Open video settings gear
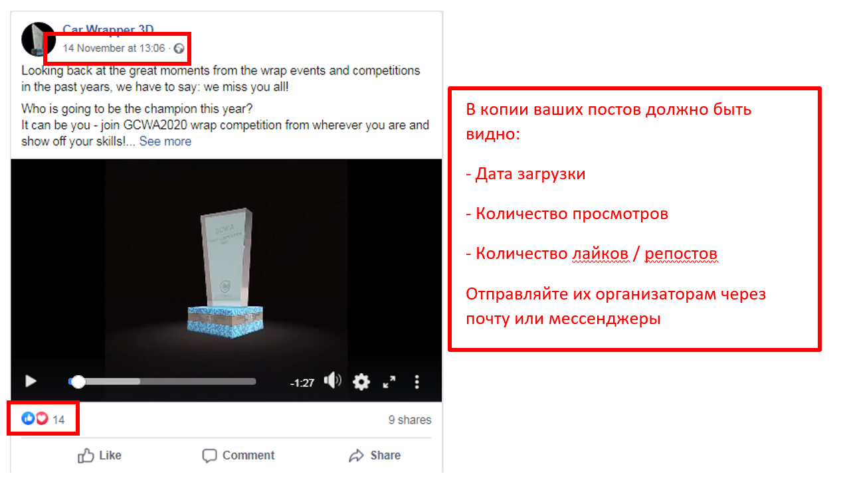This screenshot has height=504, width=843. 361,382
